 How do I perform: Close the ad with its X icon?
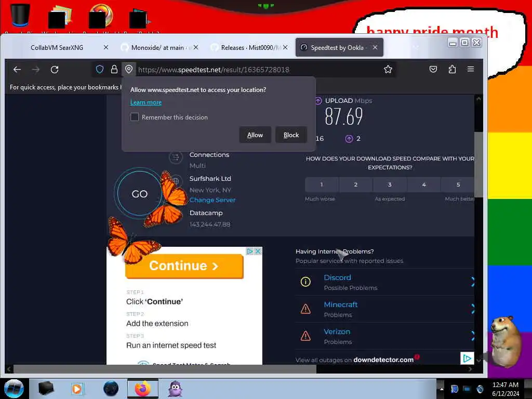click(x=258, y=251)
